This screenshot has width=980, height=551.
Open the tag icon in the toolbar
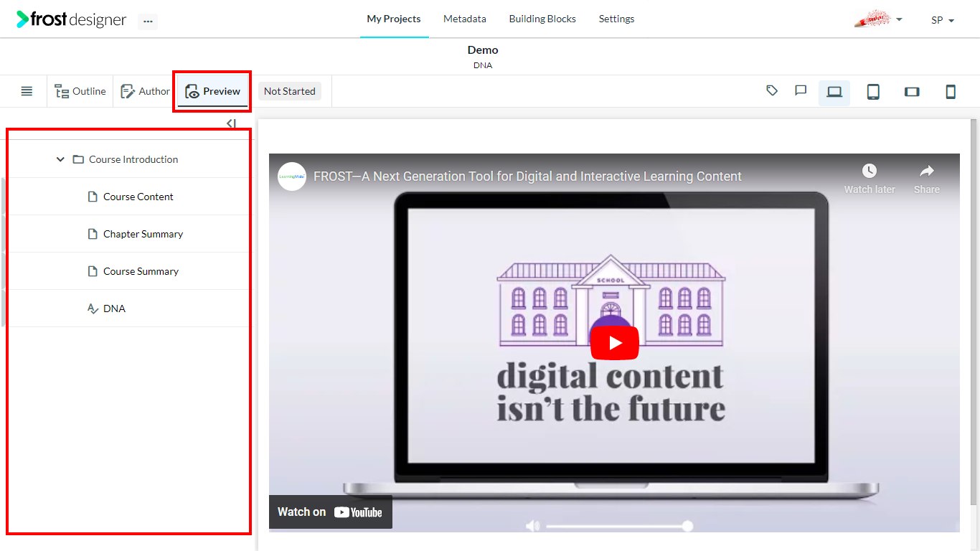(772, 90)
